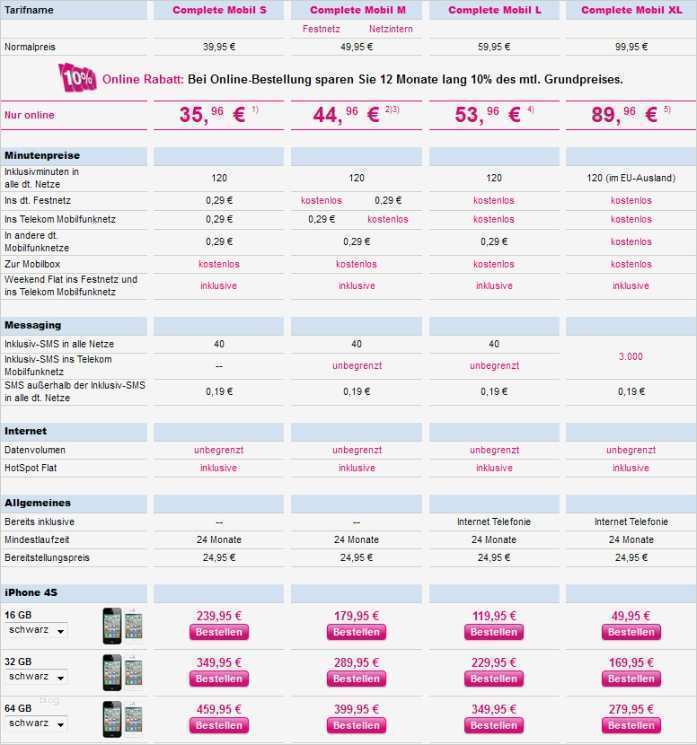The height and width of the screenshot is (745, 697).
Task: Click 'unbegrenzt' SMS value in Complete Mobil M
Action: point(357,366)
